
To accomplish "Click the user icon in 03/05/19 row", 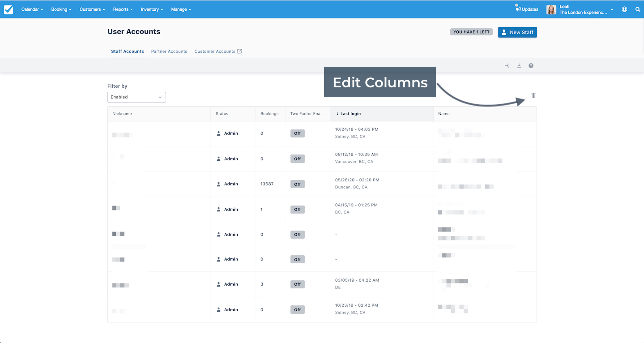I will (219, 284).
